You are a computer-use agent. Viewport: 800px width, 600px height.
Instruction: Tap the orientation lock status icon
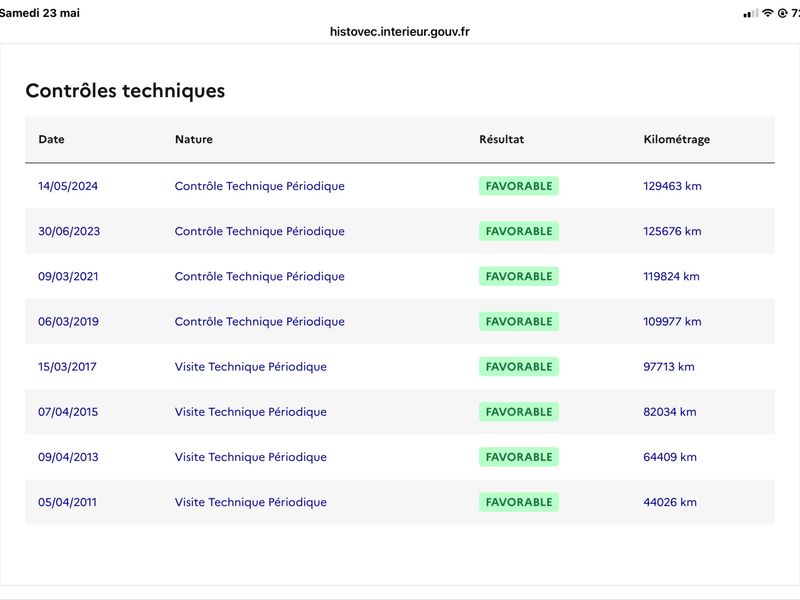click(782, 13)
